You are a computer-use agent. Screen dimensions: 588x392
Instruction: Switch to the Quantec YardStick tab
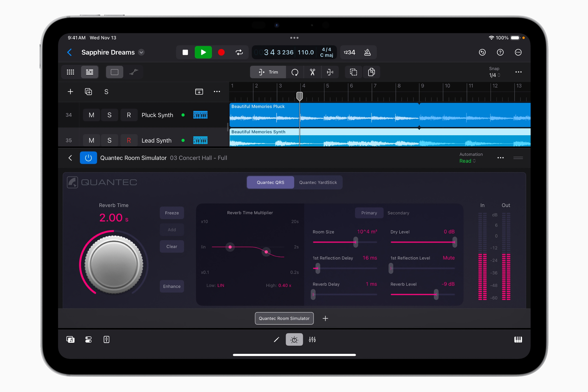(x=318, y=182)
